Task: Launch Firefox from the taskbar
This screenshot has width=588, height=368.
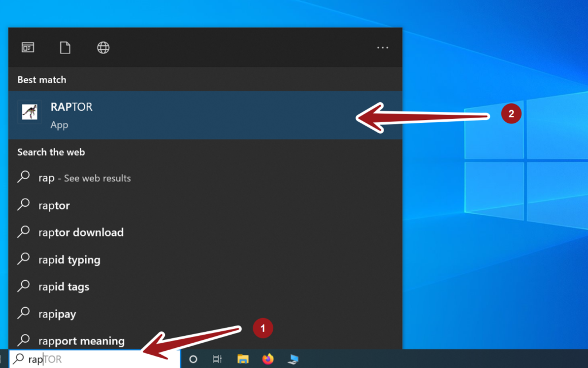Action: (268, 358)
